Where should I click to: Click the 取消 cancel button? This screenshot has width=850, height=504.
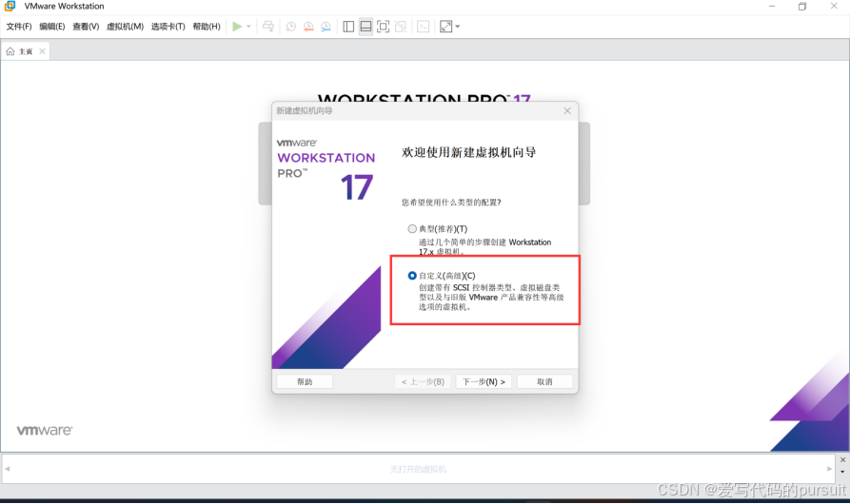[544, 381]
